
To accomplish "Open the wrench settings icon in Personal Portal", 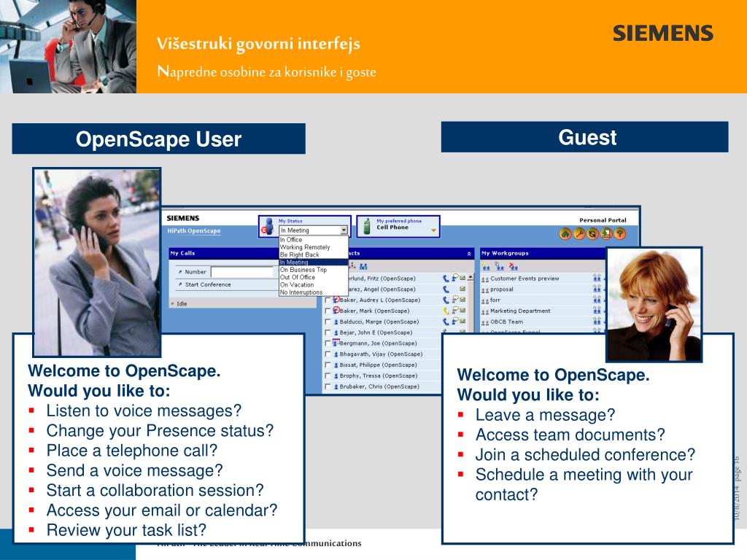I will click(578, 233).
